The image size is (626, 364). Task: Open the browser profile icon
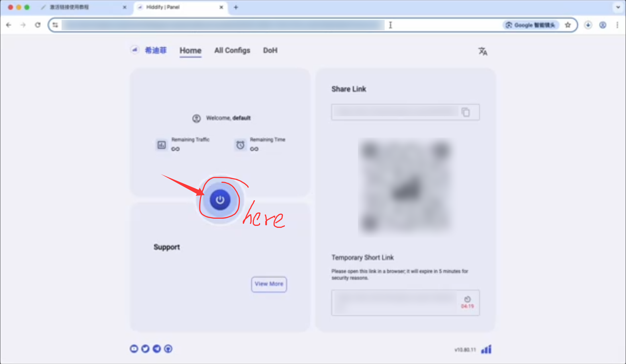click(603, 25)
